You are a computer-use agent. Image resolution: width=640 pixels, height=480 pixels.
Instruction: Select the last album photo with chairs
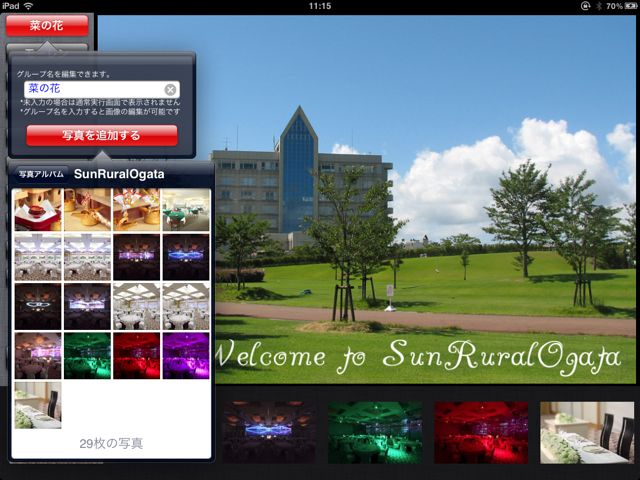(38, 405)
